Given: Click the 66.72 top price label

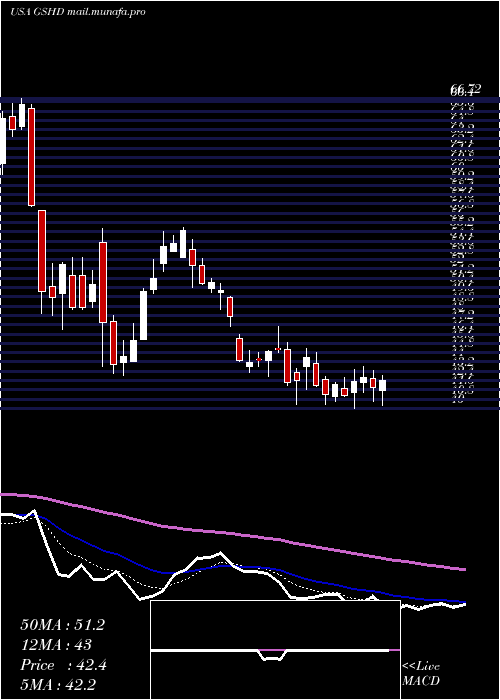Looking at the screenshot, I should pyautogui.click(x=466, y=90).
